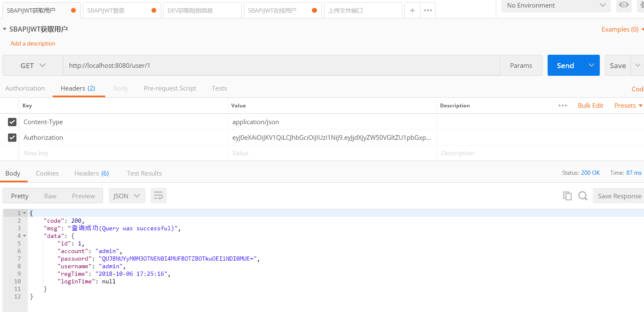Viewport: 644px width, 312px height.
Task: Click unsaved dot on SBAPIJWT登录 tab
Action: [x=154, y=11]
